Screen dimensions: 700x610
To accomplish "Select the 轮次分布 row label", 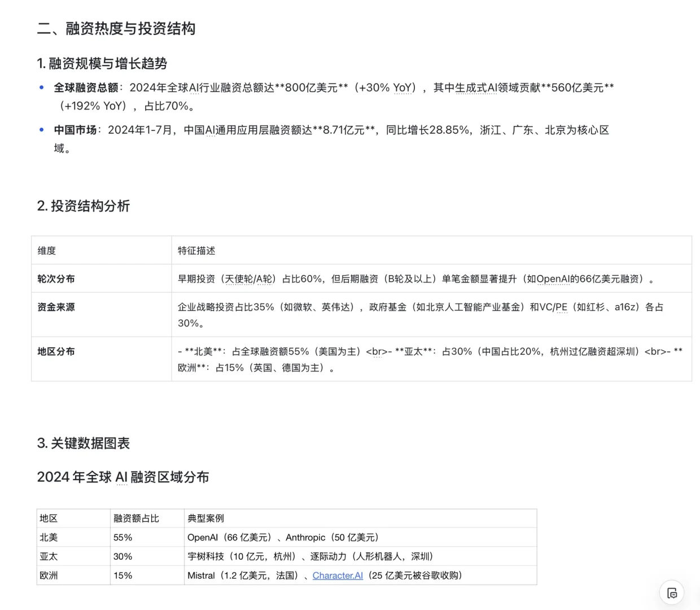I will tap(56, 279).
